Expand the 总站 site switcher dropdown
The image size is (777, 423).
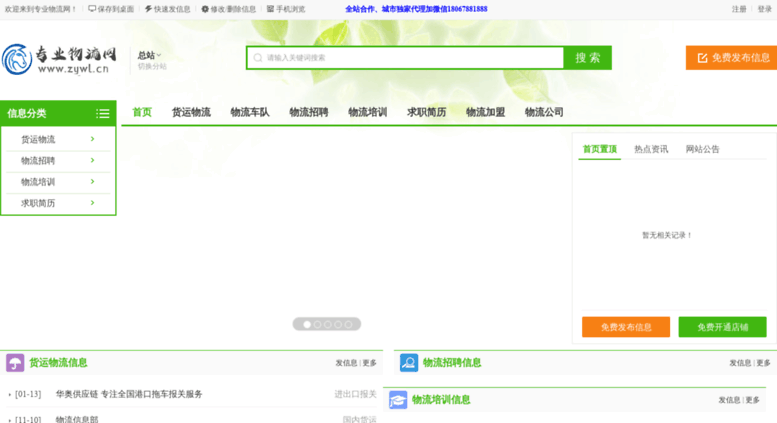149,55
